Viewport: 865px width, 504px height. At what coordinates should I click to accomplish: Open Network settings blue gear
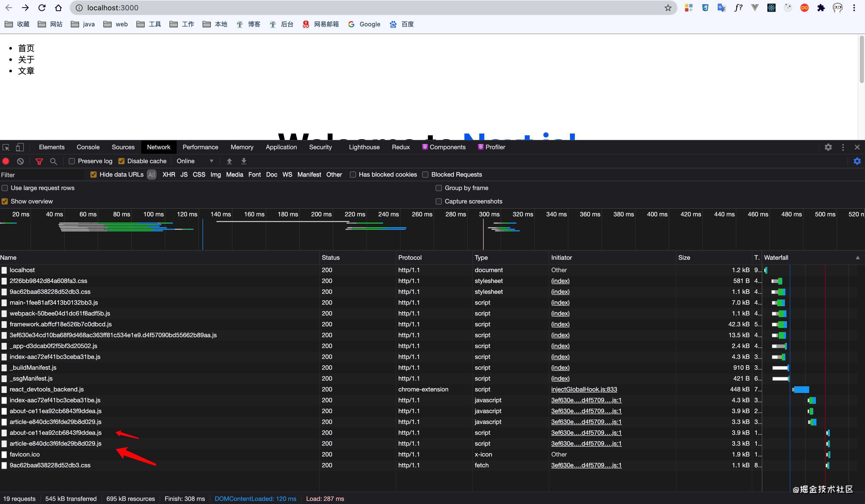click(x=857, y=161)
